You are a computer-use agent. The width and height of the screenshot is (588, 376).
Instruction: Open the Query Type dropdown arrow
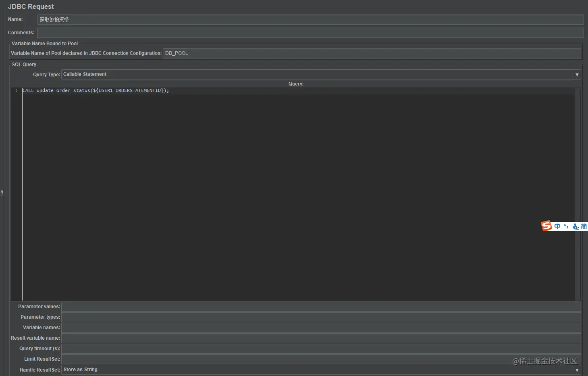[x=577, y=75]
